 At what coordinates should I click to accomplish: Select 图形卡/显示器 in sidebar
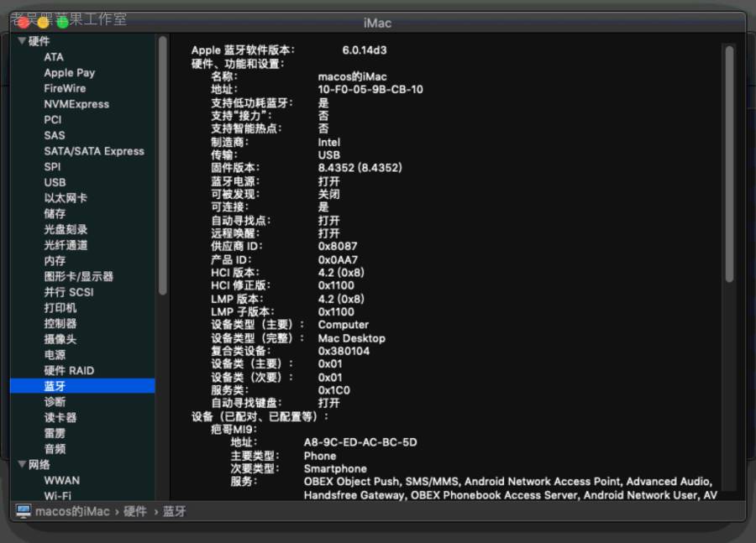pos(78,276)
